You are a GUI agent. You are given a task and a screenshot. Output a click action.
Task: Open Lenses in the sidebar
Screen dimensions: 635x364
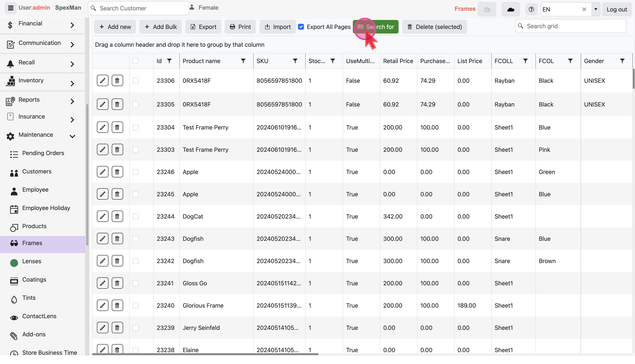pos(32,261)
